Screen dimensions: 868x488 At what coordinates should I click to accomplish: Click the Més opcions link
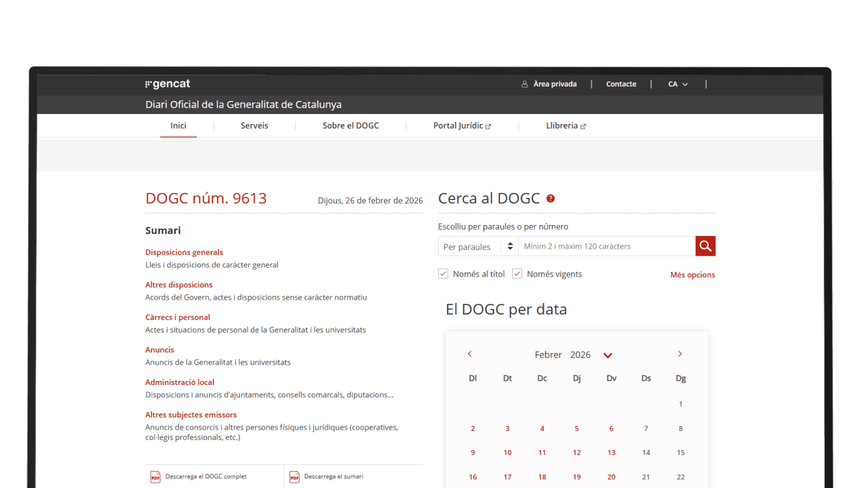click(x=692, y=274)
